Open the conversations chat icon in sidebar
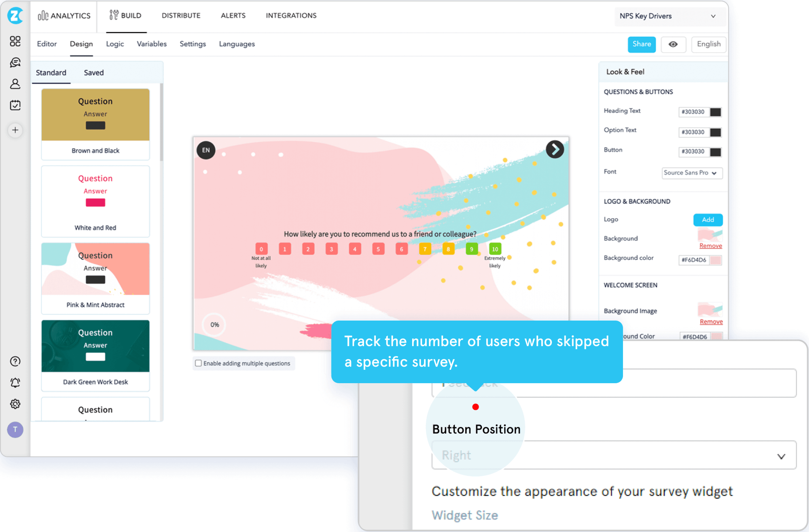Image resolution: width=809 pixels, height=532 pixels. click(x=15, y=63)
